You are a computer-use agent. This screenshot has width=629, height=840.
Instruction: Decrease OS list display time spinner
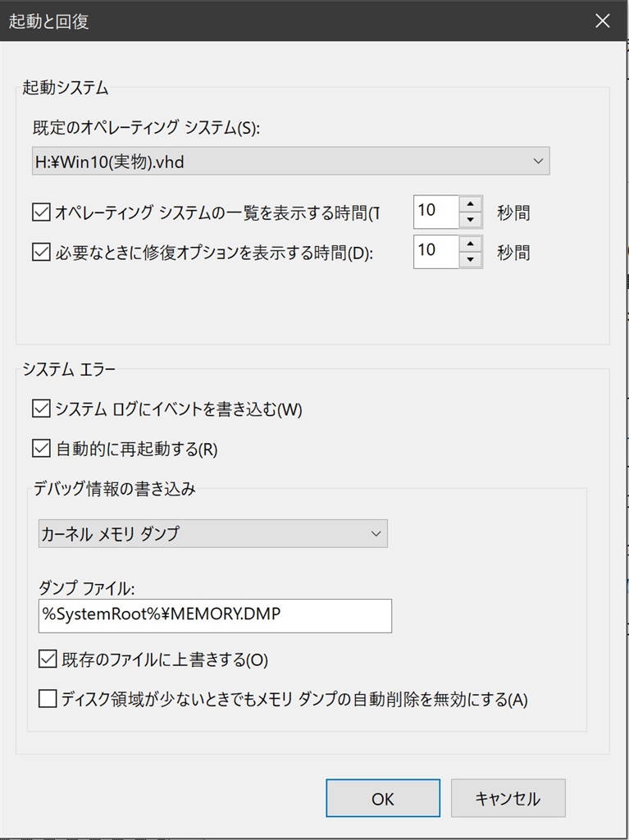(x=470, y=220)
